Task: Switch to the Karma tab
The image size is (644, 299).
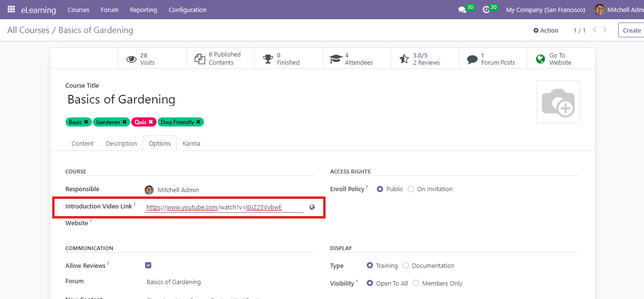Action: 191,143
